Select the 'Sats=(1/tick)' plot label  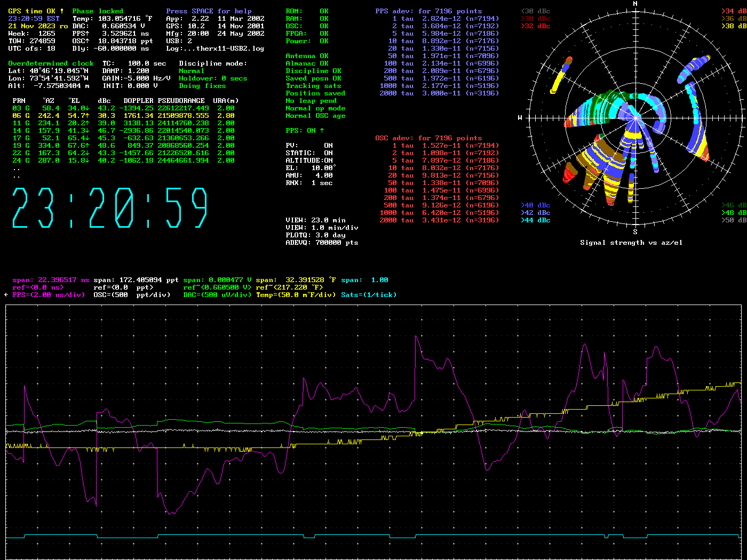pos(369,295)
